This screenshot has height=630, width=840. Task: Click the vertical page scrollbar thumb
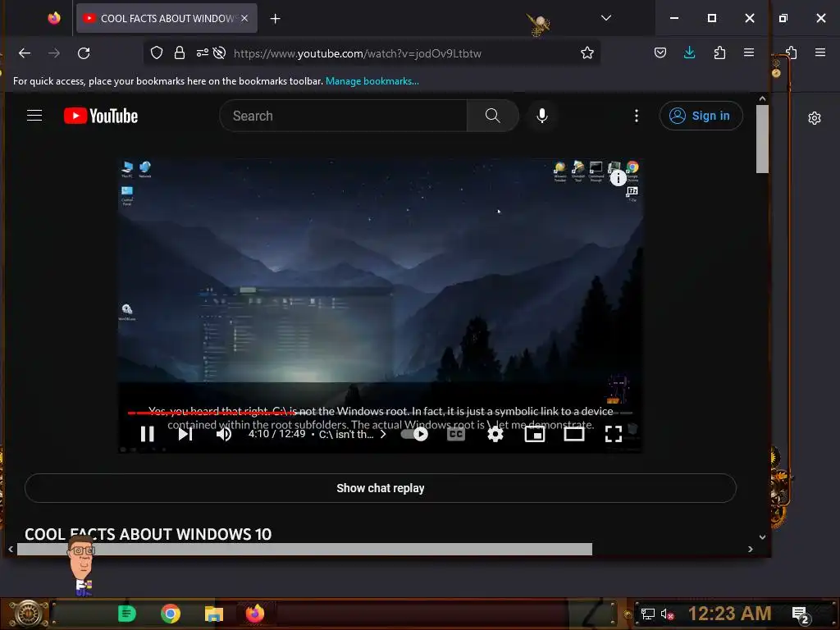[762, 139]
